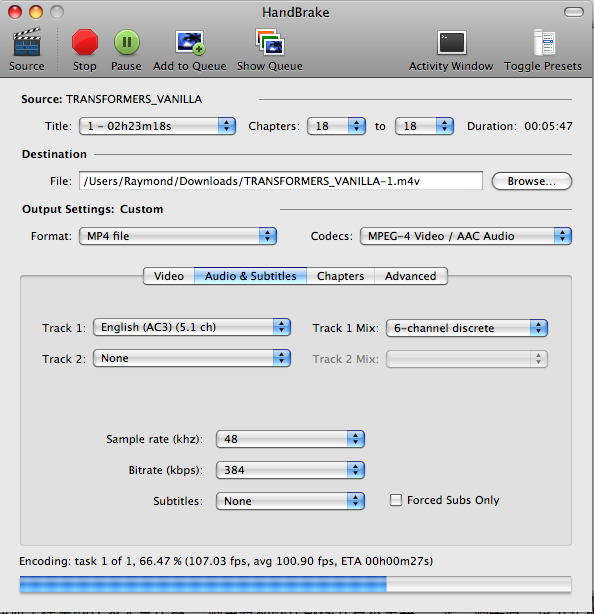The height and width of the screenshot is (614, 594).
Task: Click the yellow minimize window button
Action: point(36,12)
